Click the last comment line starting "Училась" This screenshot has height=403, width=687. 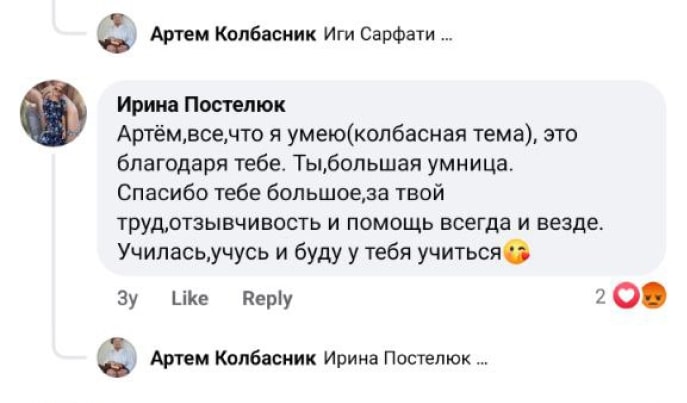click(x=308, y=253)
